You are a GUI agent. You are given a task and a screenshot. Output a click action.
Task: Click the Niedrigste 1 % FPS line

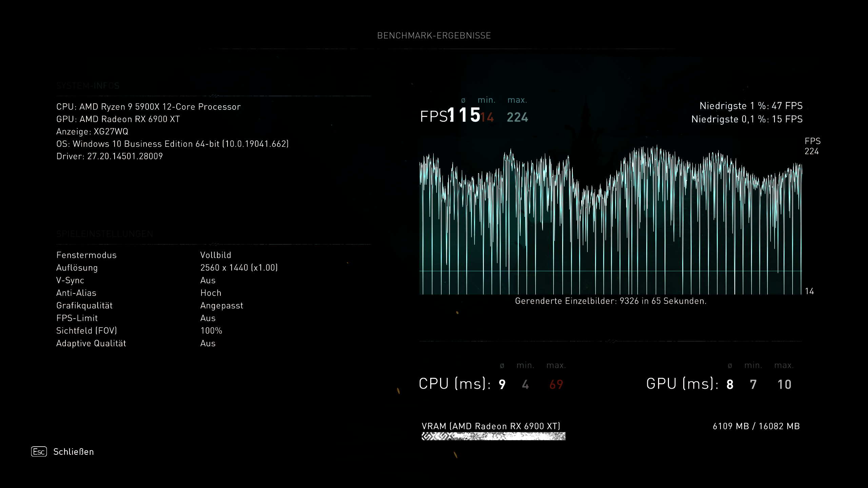pos(751,106)
